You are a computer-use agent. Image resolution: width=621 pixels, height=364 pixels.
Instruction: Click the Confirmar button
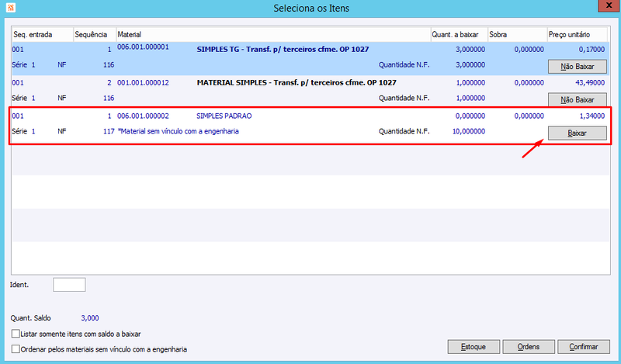[584, 347]
